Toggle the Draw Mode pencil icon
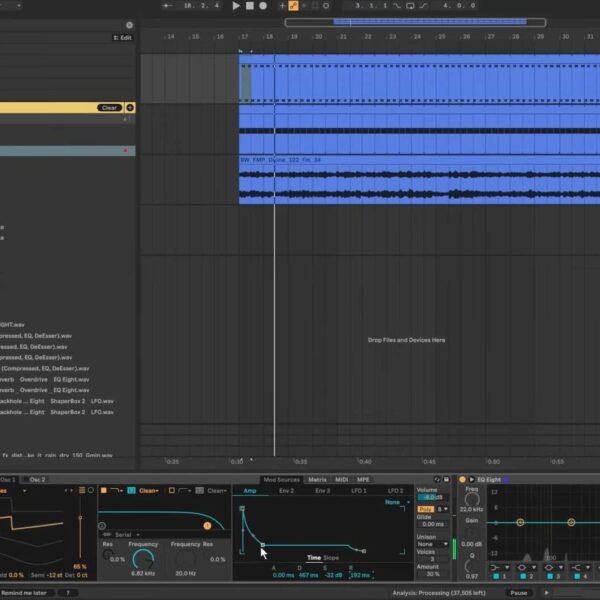The width and height of the screenshot is (600, 600). point(293,6)
